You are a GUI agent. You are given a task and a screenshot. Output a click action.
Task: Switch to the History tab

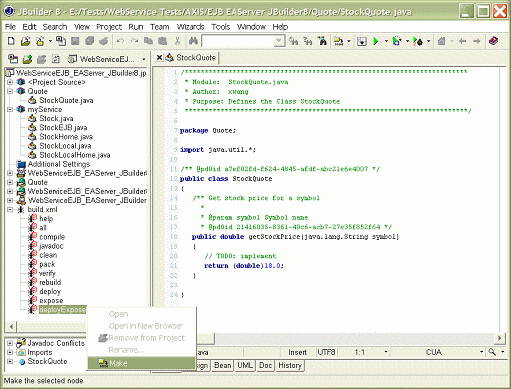(x=290, y=365)
